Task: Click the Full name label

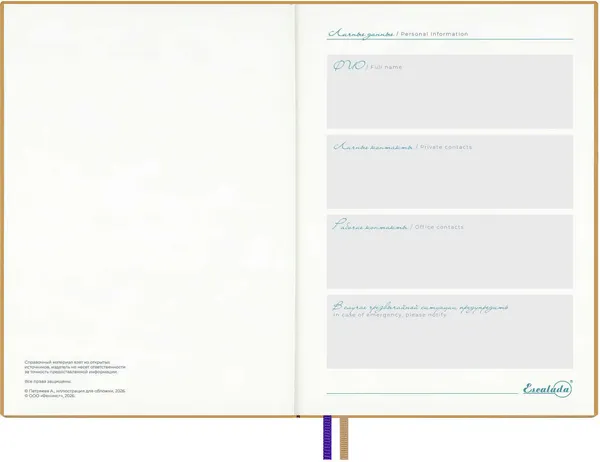Action: pyautogui.click(x=386, y=67)
